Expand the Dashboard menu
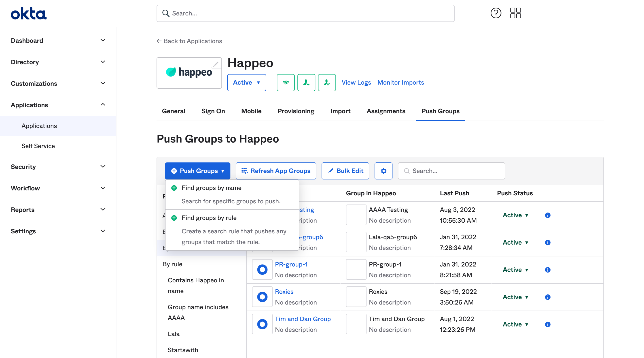This screenshot has height=358, width=644. click(x=58, y=40)
